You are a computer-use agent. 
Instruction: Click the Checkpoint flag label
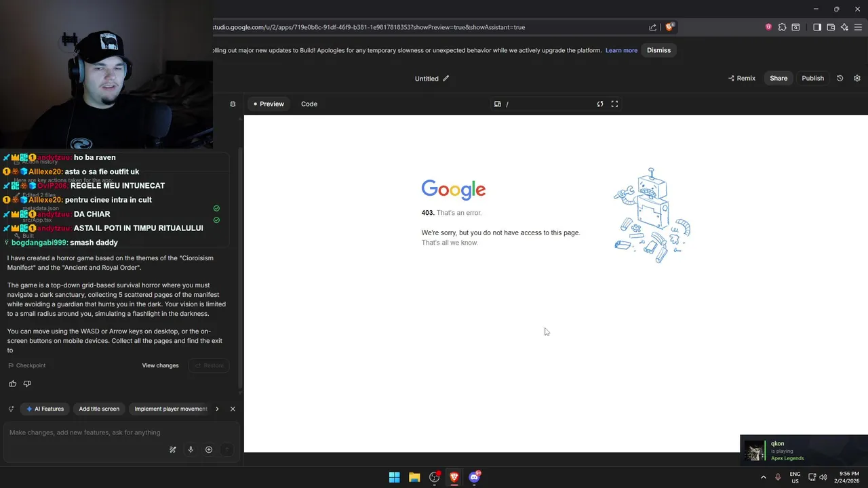[x=26, y=365]
